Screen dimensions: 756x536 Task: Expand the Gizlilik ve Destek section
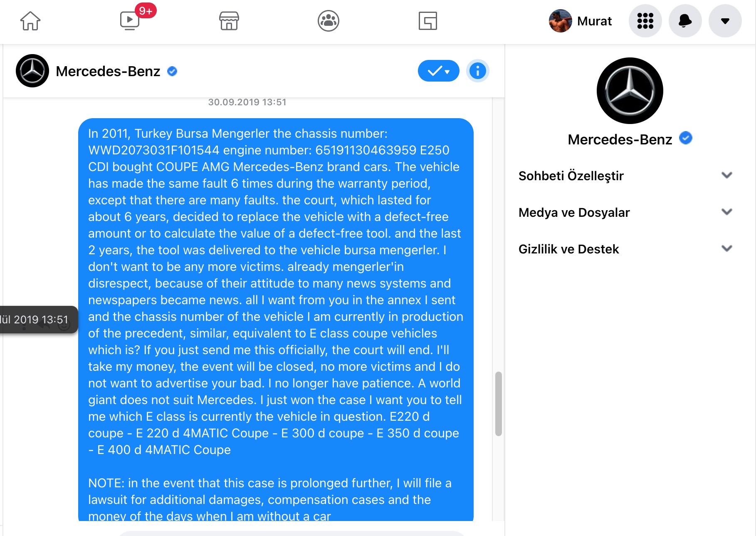click(x=625, y=249)
